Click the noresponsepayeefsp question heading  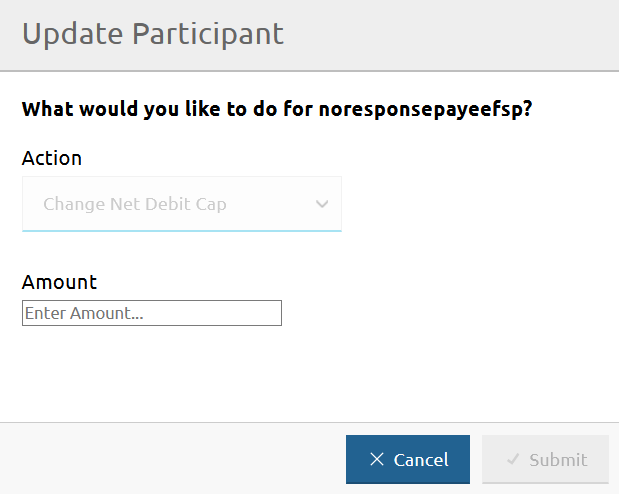pos(277,109)
